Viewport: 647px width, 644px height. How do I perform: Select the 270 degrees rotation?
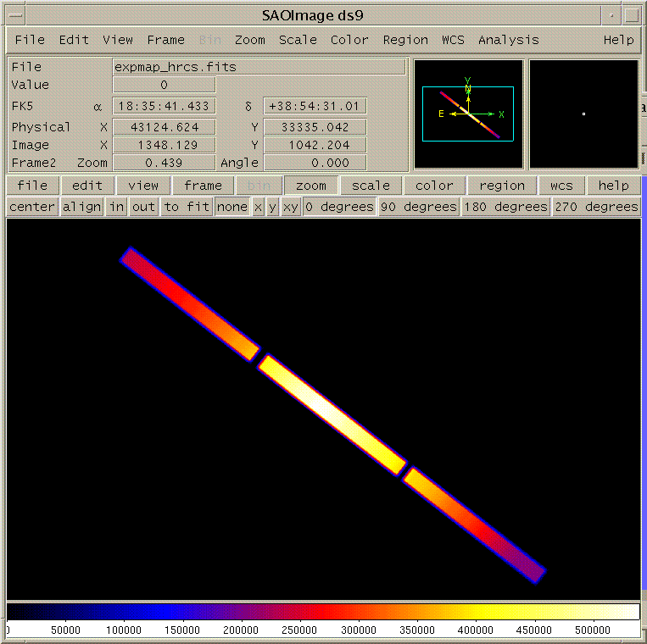pos(597,207)
